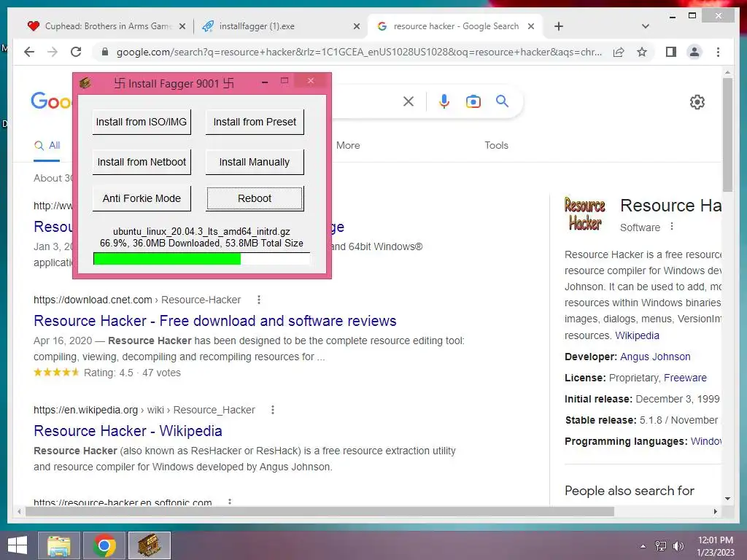Open the Angus Johnson developer link
The image size is (747, 560).
pyautogui.click(x=655, y=357)
